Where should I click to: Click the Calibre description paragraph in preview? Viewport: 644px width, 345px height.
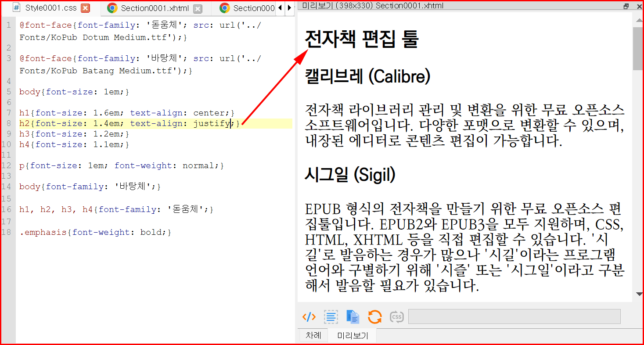[464, 125]
